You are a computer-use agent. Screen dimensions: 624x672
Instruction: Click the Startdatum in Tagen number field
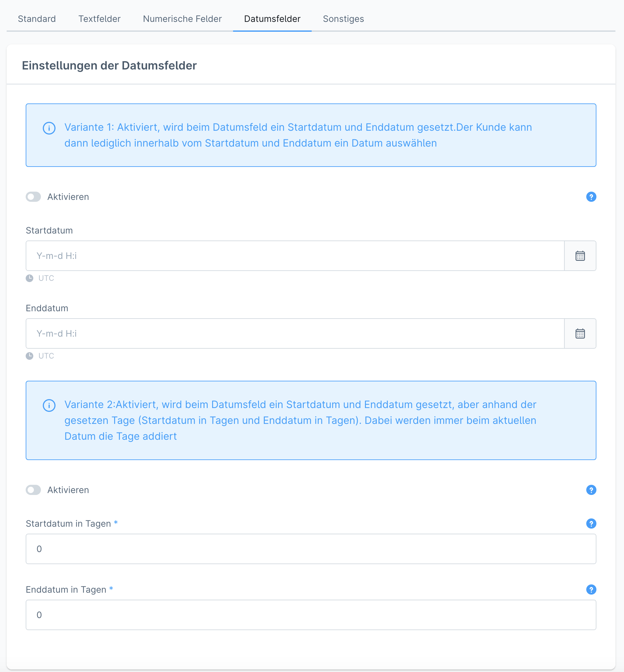(x=311, y=549)
